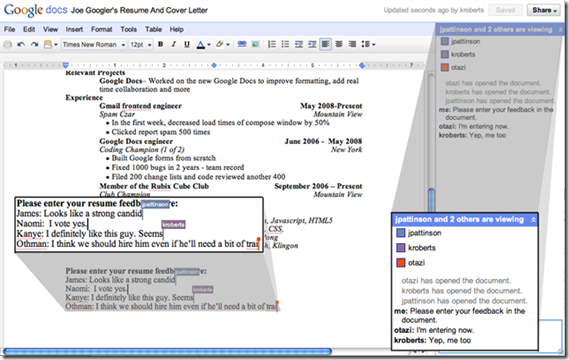The width and height of the screenshot is (569, 360).
Task: Click the Print icon in the toolbar
Action: pos(8,44)
